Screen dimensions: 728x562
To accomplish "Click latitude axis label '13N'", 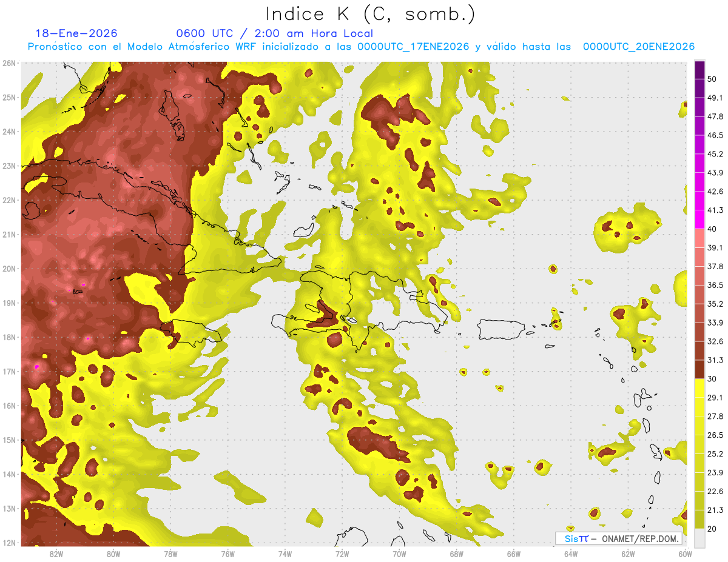I will click(8, 509).
